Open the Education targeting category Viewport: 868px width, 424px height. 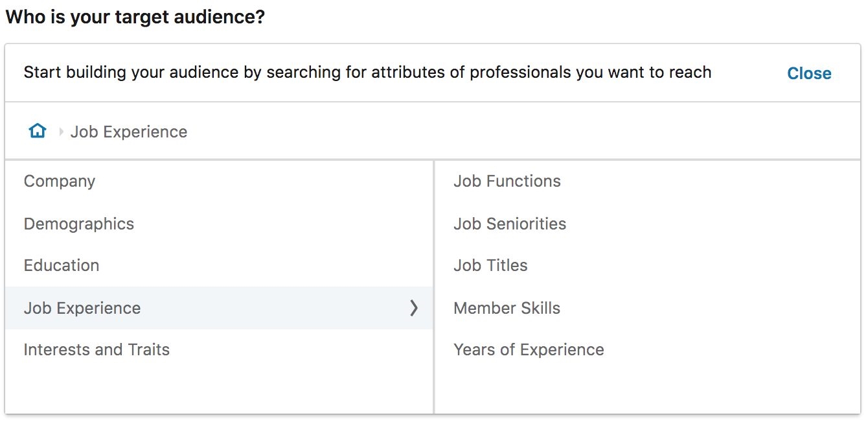(x=62, y=265)
